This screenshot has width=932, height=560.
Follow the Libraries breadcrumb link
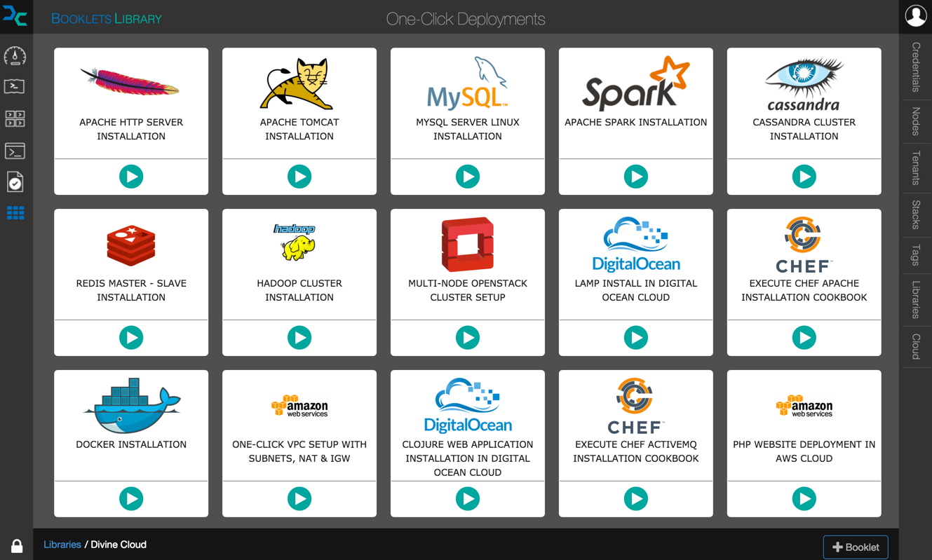pos(62,545)
